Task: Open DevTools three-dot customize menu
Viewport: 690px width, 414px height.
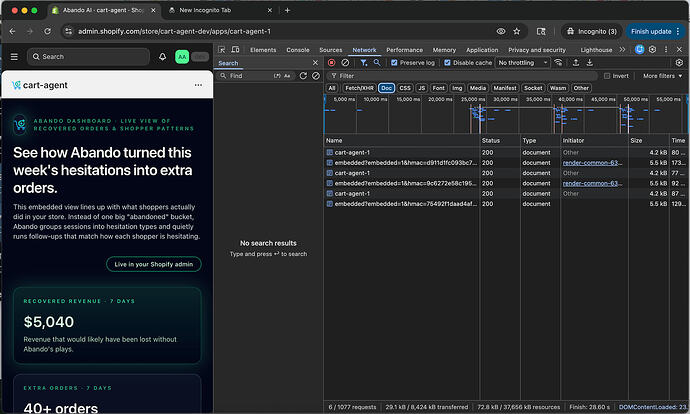Action: click(666, 50)
